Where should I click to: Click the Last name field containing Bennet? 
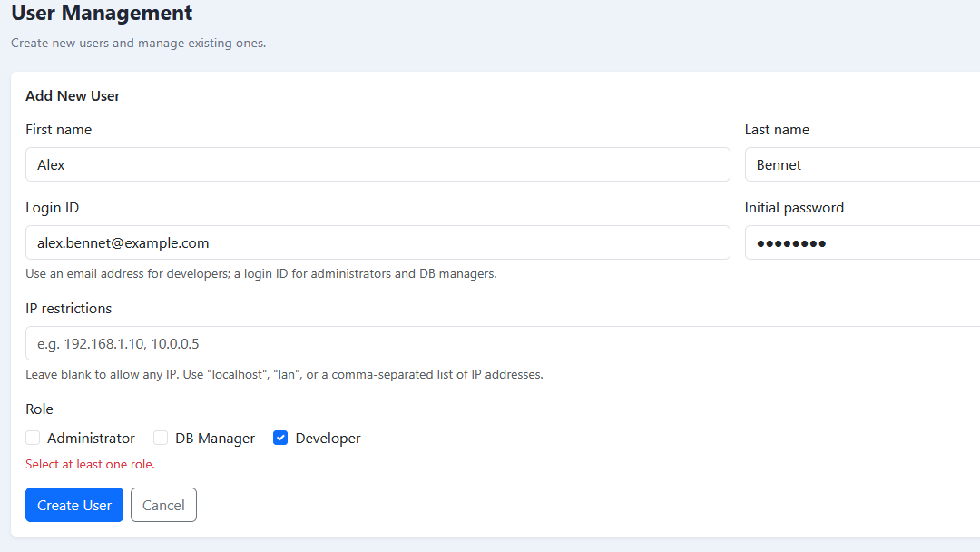(x=863, y=164)
